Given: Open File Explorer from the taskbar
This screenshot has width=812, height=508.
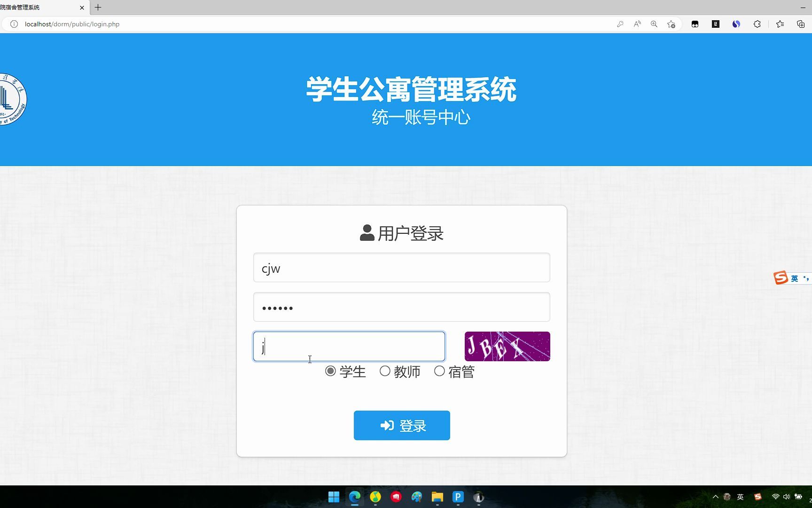Looking at the screenshot, I should point(437,497).
